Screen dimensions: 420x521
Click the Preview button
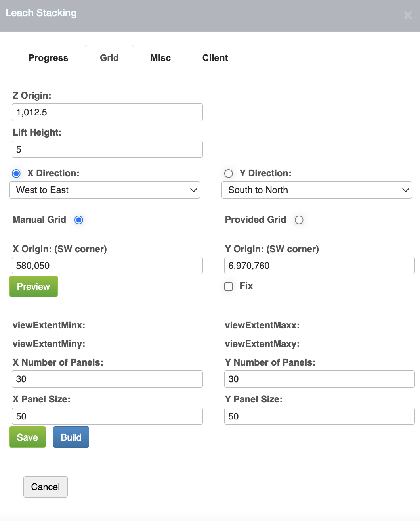[33, 286]
